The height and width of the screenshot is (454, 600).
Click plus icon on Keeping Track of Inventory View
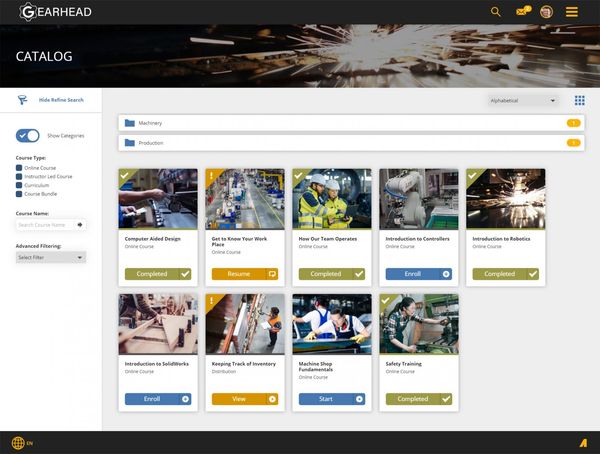pos(272,399)
